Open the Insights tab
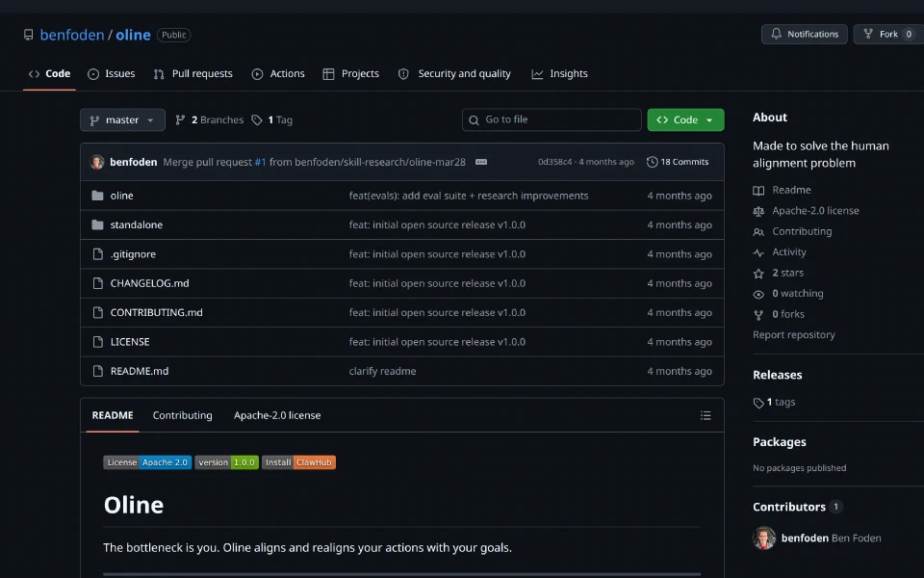 560,74
